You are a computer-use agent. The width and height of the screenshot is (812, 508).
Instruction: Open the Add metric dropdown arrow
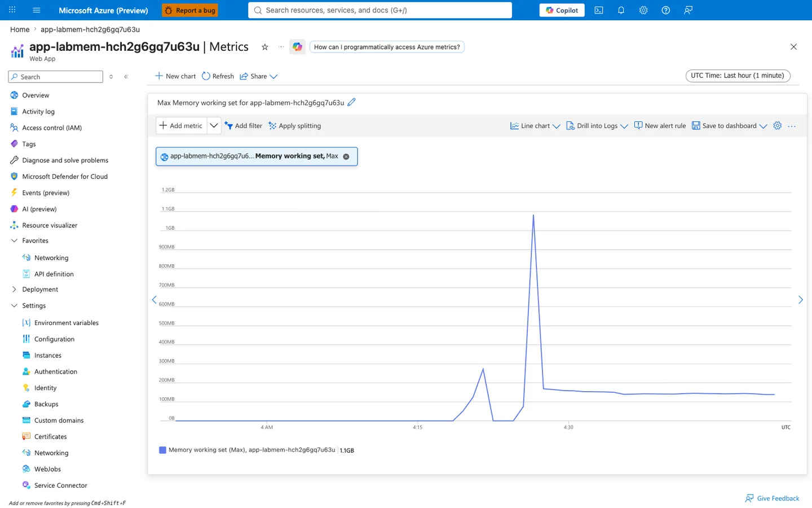coord(214,126)
